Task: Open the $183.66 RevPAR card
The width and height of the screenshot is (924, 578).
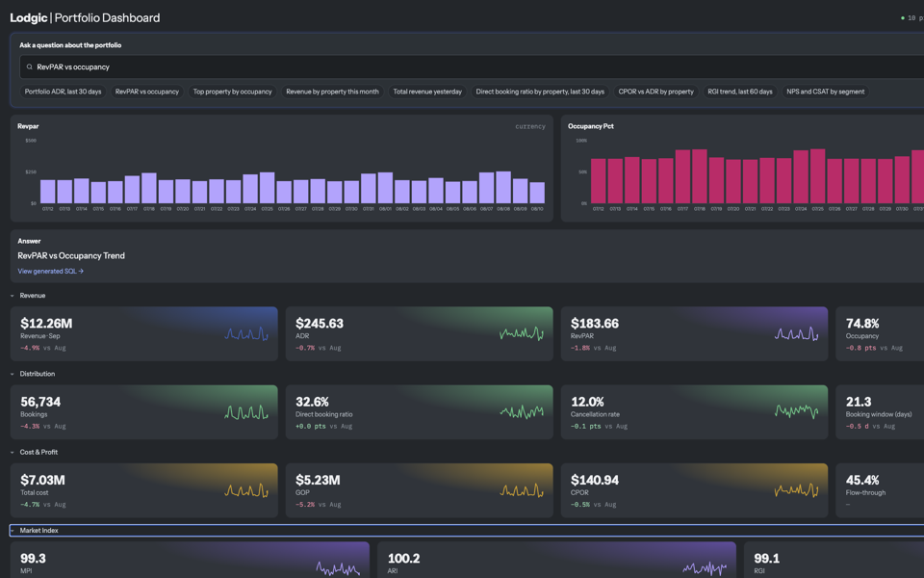Action: (694, 334)
